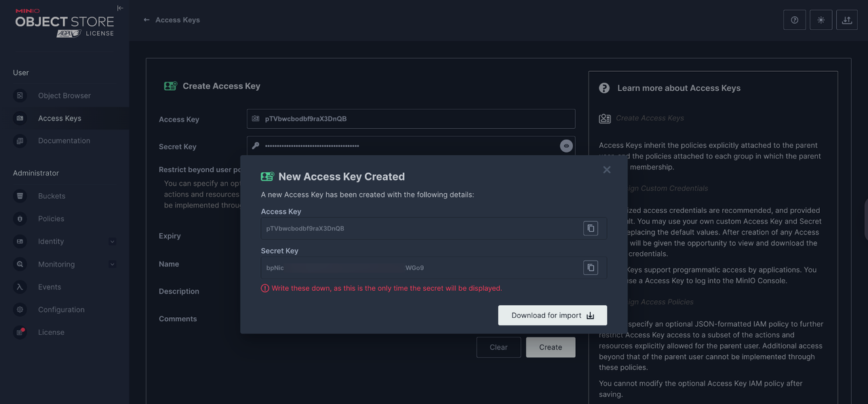The height and width of the screenshot is (404, 868).
Task: Click the Access Keys breadcrumb text
Action: [178, 20]
